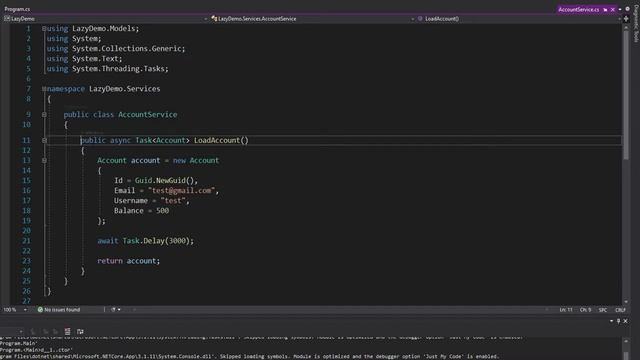
Task: Click the SPC indentation indicator
Action: [x=603, y=310]
